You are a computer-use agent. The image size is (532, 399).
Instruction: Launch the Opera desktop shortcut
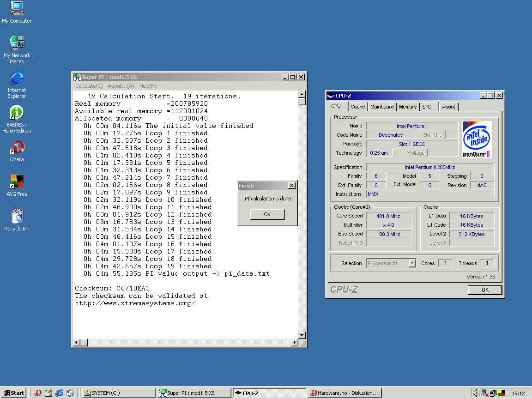(x=17, y=151)
